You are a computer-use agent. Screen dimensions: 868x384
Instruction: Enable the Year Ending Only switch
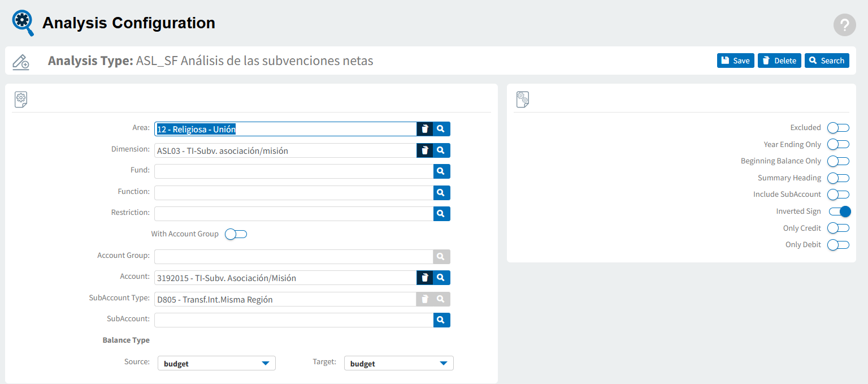[839, 145]
